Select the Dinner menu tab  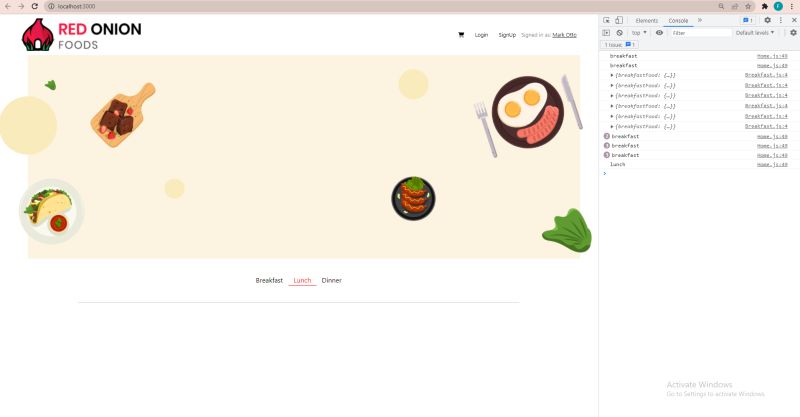332,280
